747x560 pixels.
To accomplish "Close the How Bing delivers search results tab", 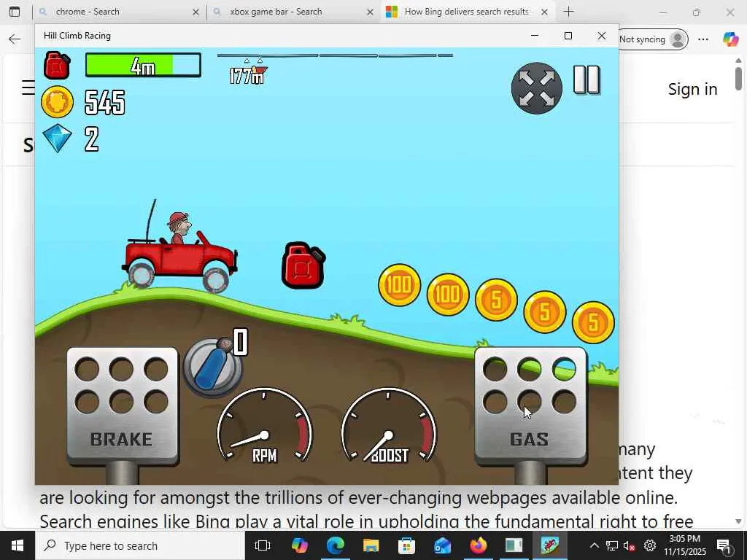I will [544, 12].
